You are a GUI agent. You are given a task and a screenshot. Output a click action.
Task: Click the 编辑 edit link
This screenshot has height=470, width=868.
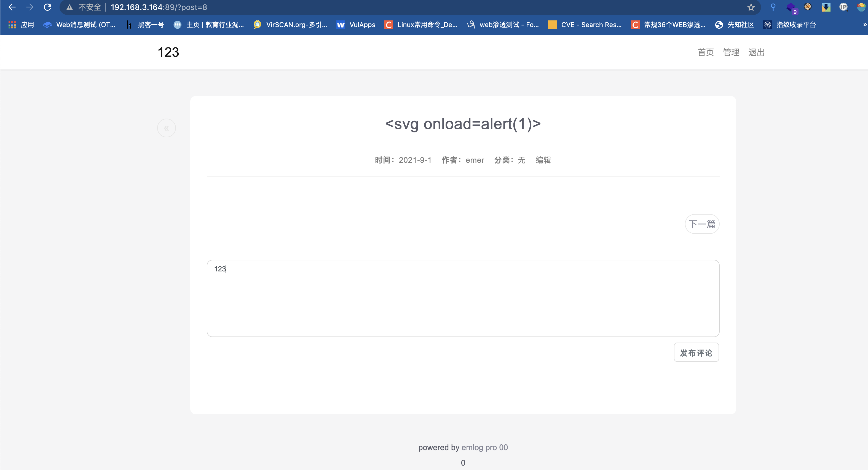543,160
